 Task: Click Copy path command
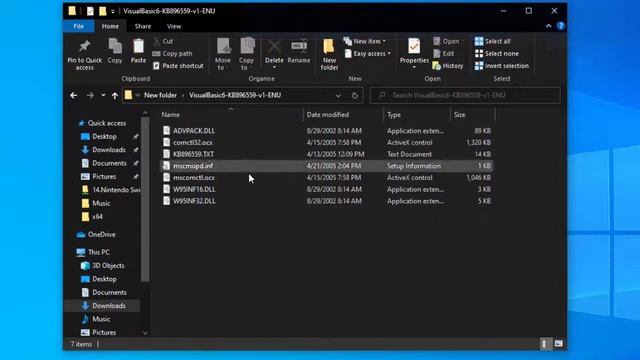[172, 53]
